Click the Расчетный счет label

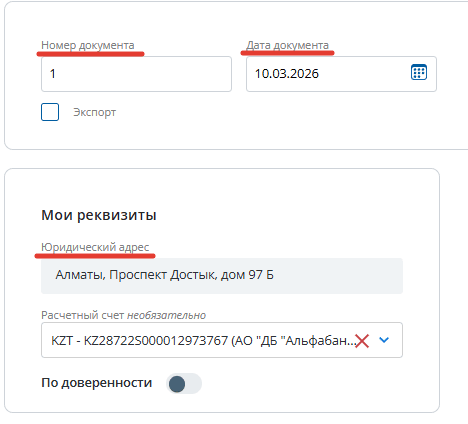pos(83,315)
